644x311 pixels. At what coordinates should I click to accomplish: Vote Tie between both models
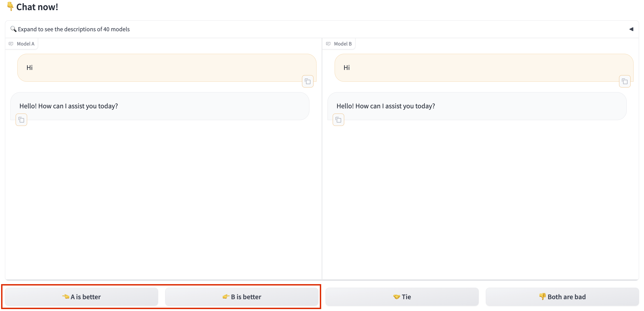coord(402,297)
